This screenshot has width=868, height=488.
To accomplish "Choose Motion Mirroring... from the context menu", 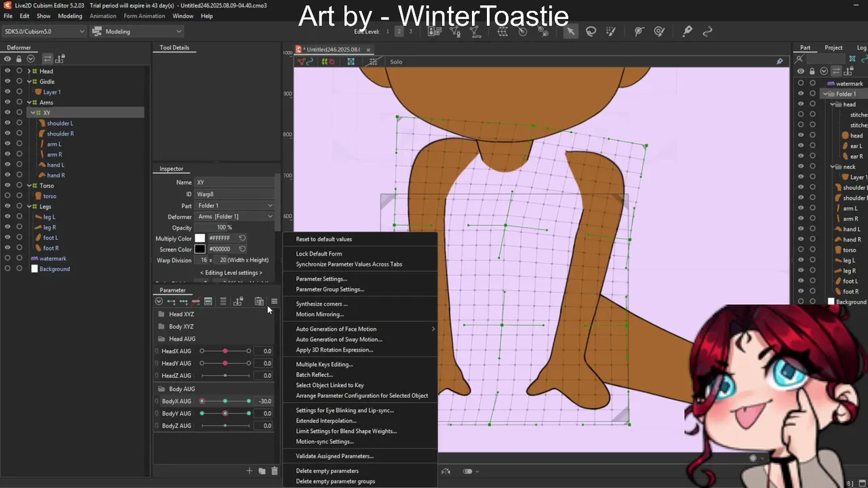I will click(x=320, y=314).
